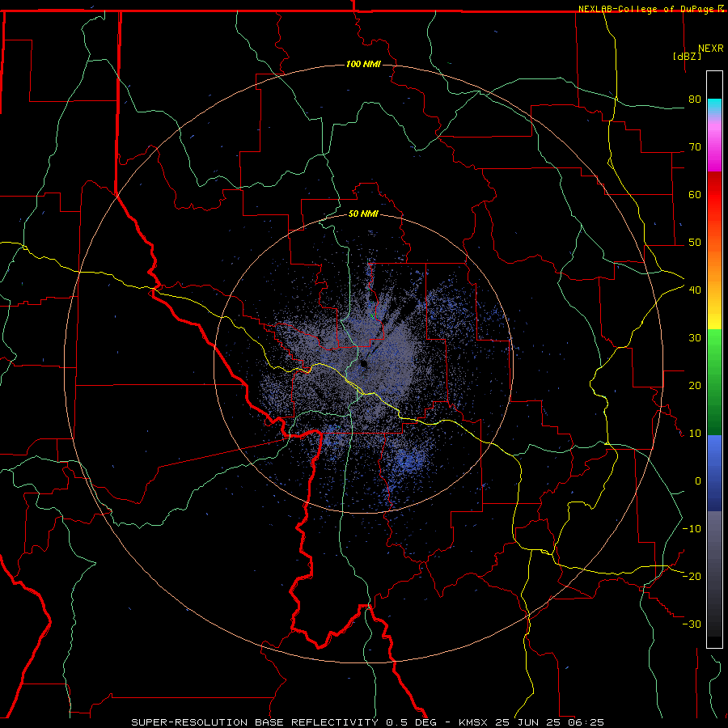Click the dark radar site dot at center

tap(363, 364)
